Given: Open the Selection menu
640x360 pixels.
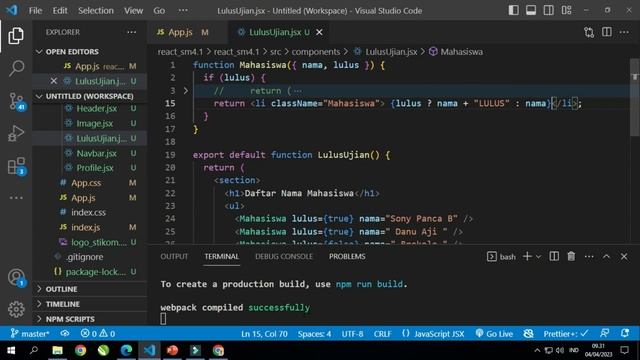Looking at the screenshot, I should 96,11.
